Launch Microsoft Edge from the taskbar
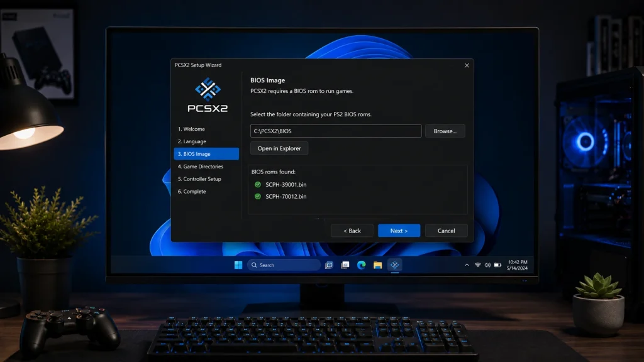Screen dimensions: 644x362 pyautogui.click(x=362, y=265)
